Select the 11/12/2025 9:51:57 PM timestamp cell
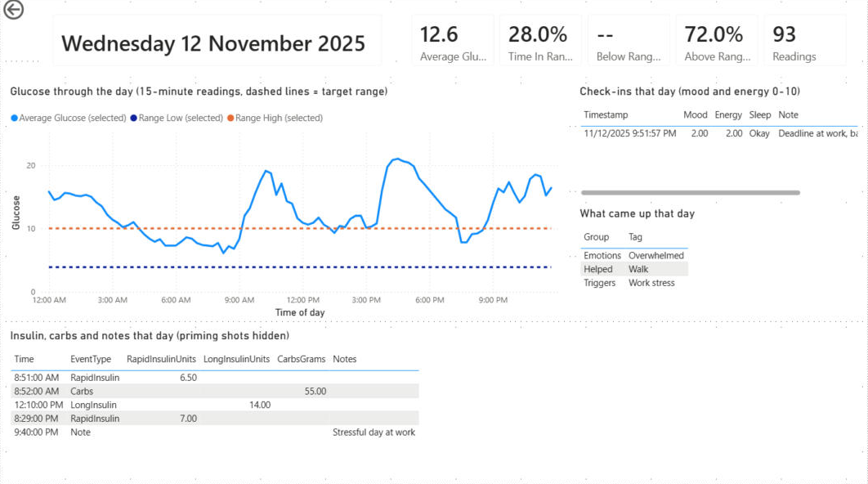Viewport: 868px width, 484px height. (x=630, y=133)
